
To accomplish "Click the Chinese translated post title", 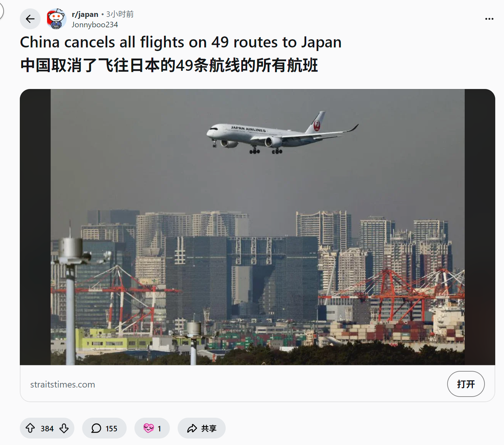I will pyautogui.click(x=169, y=65).
